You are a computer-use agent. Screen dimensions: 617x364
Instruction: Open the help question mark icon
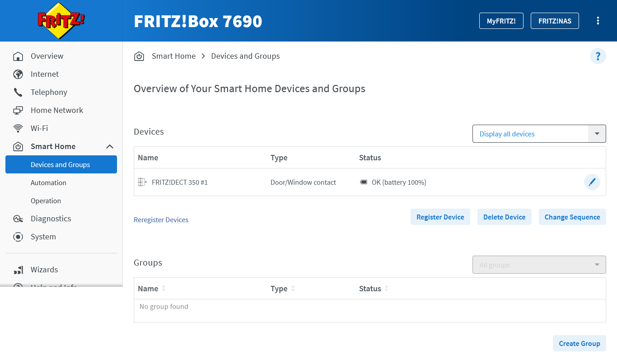(x=598, y=56)
